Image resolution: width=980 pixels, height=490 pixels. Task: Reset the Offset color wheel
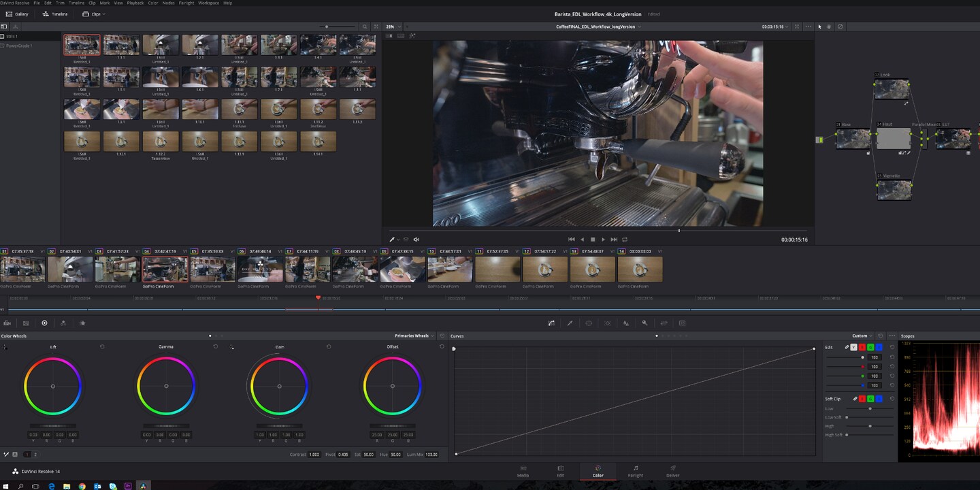click(442, 346)
